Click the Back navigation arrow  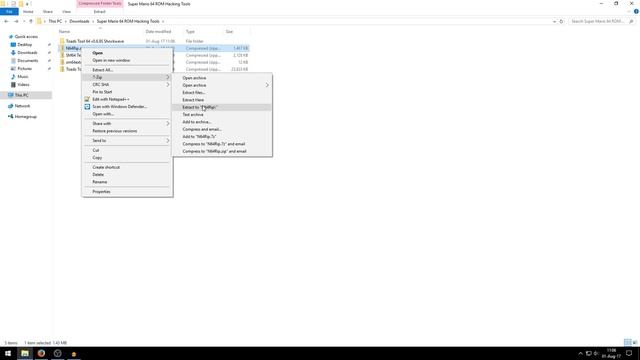tap(7, 21)
